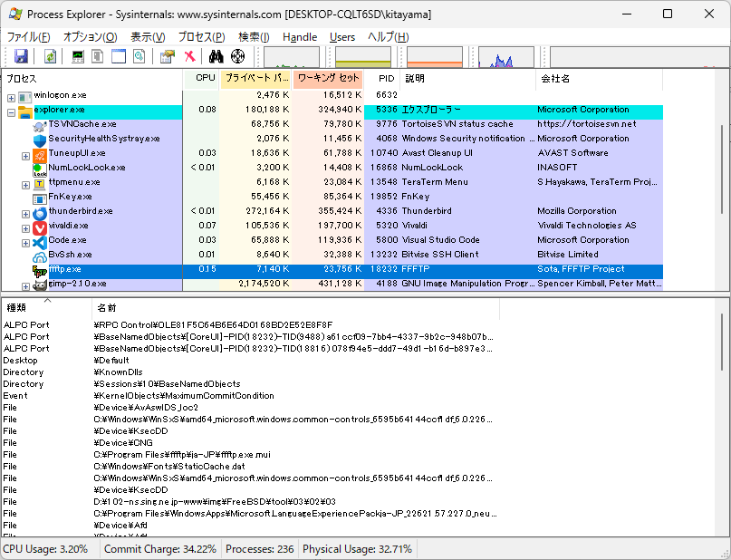The width and height of the screenshot is (731, 560).
Task: Click the ttpmenu.exe icon
Action: pyautogui.click(x=40, y=184)
